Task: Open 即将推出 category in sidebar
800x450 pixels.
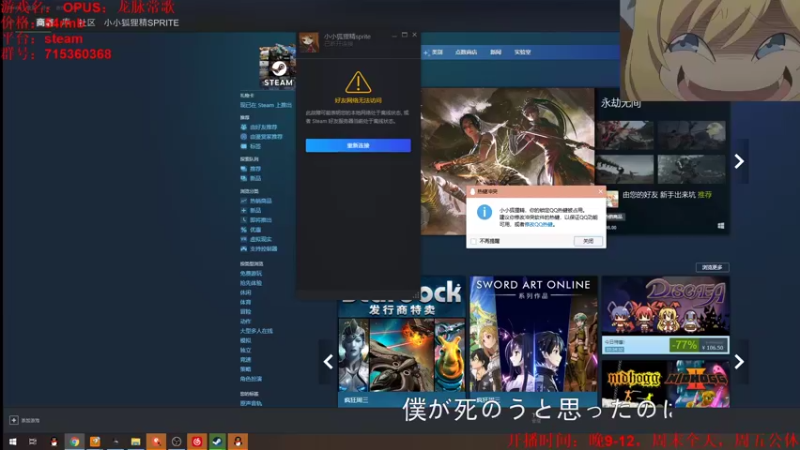Action: coord(261,220)
